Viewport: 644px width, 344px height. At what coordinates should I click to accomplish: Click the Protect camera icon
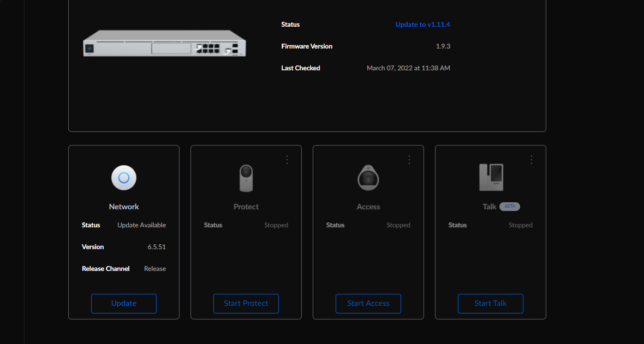point(246,178)
